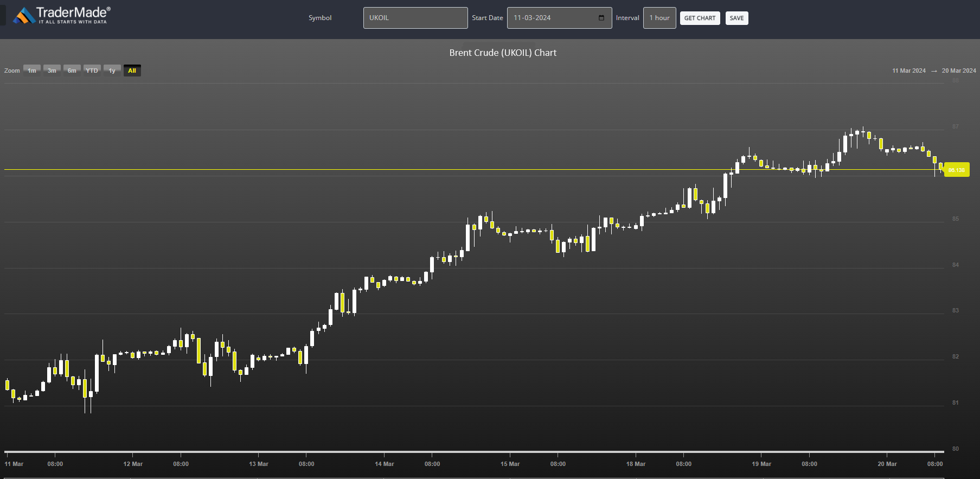Click the 83 y-axis price label

click(956, 310)
